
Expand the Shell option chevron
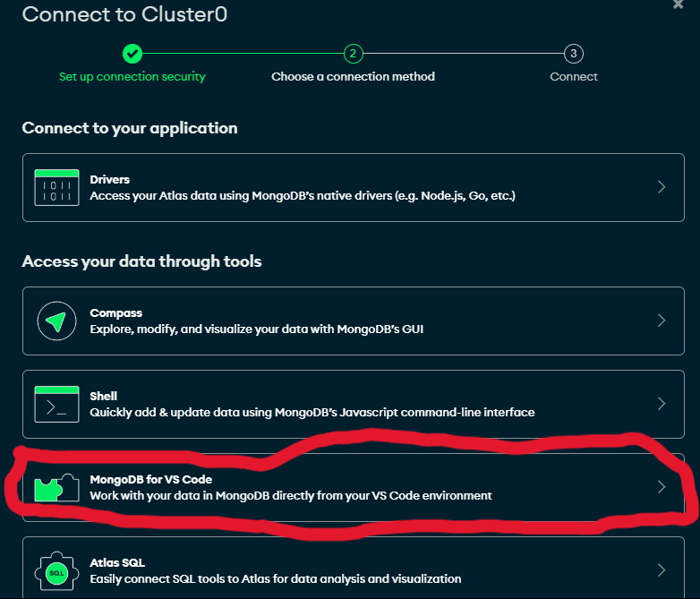[662, 403]
